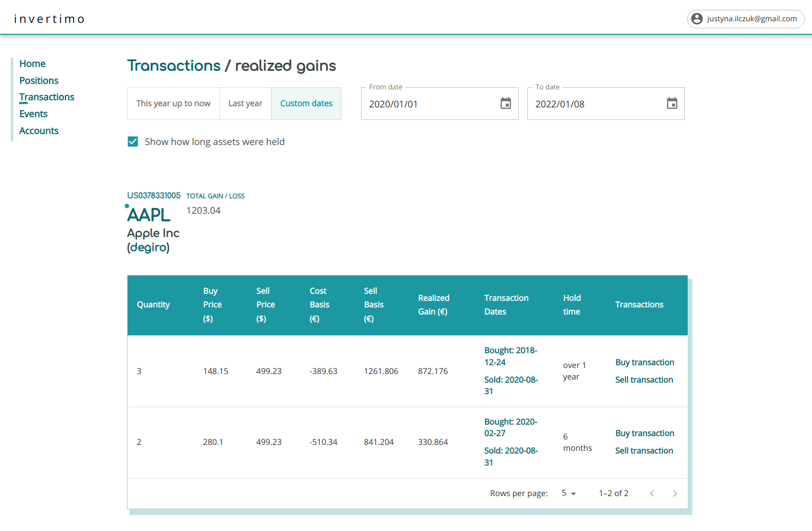
Task: Click the invertimo logo
Action: coord(49,19)
